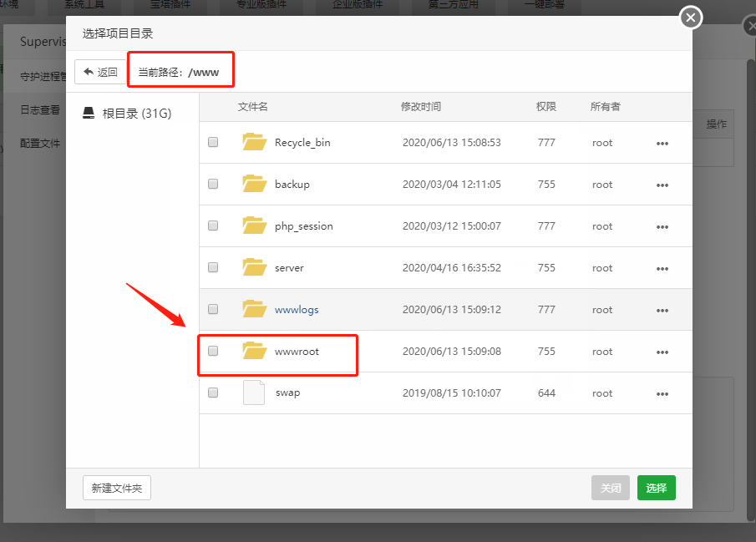756x542 pixels.
Task: Click the 新建文件夹 new folder button
Action: point(117,488)
